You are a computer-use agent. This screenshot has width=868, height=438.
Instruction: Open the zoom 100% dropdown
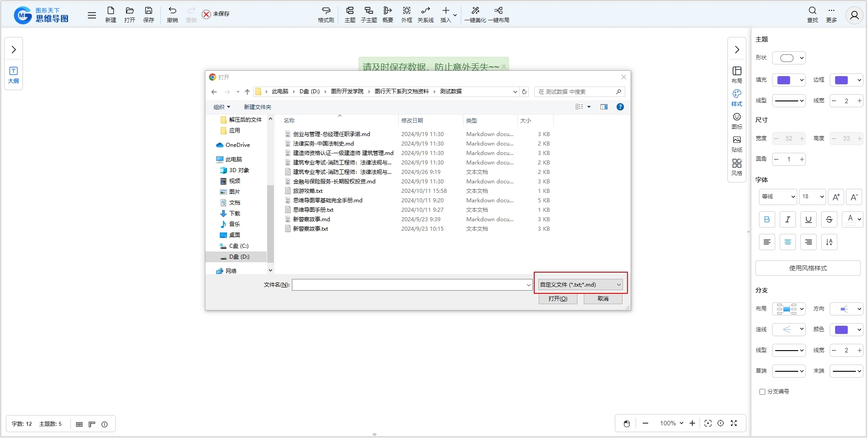click(x=671, y=423)
